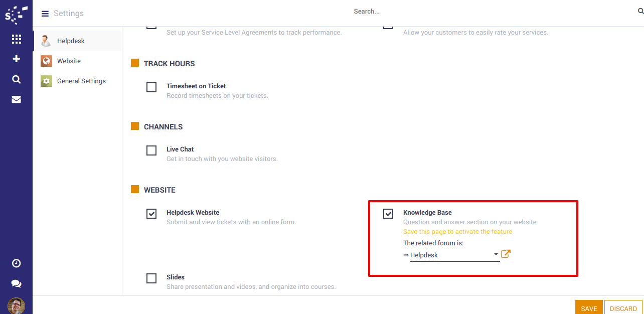Screen dimensions: 644x314
Task: Open the envelope messages icon
Action: 16,99
